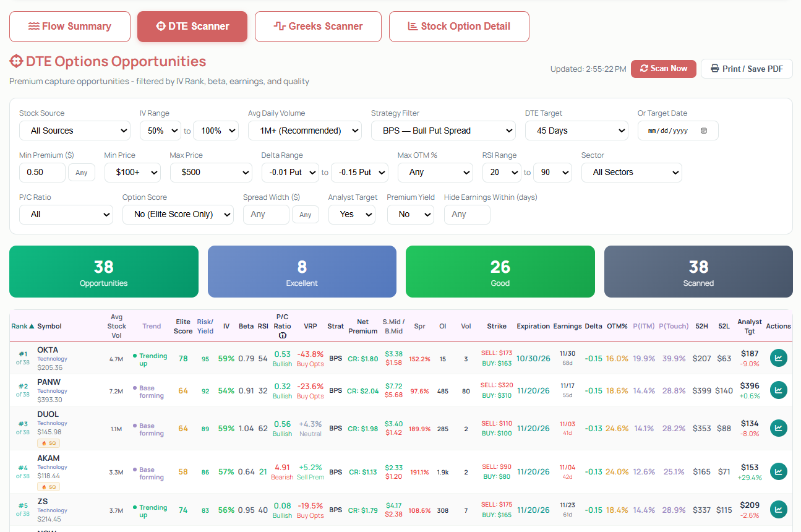Toggle Any button beside Spread Width
Image resolution: width=801 pixels, height=532 pixels.
(x=306, y=215)
